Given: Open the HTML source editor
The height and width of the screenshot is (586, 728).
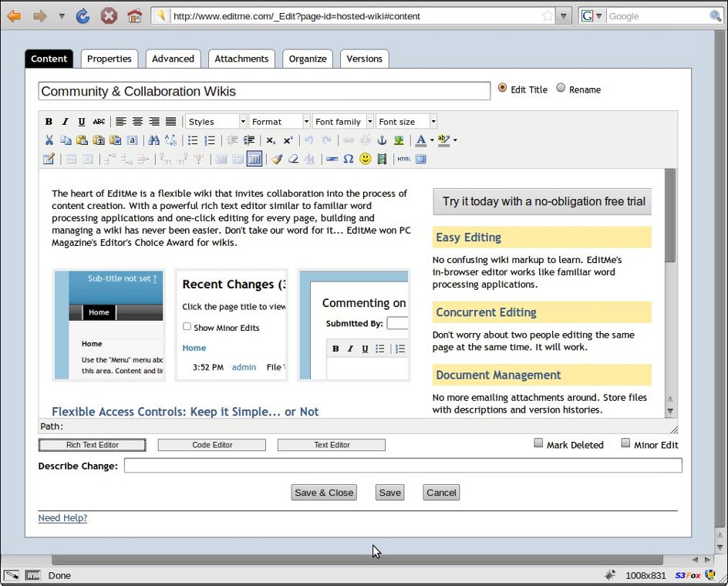Looking at the screenshot, I should tap(404, 159).
